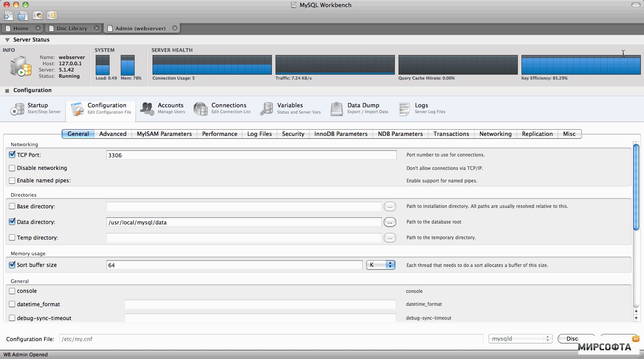Open Accounts Manage Users section

tap(163, 109)
